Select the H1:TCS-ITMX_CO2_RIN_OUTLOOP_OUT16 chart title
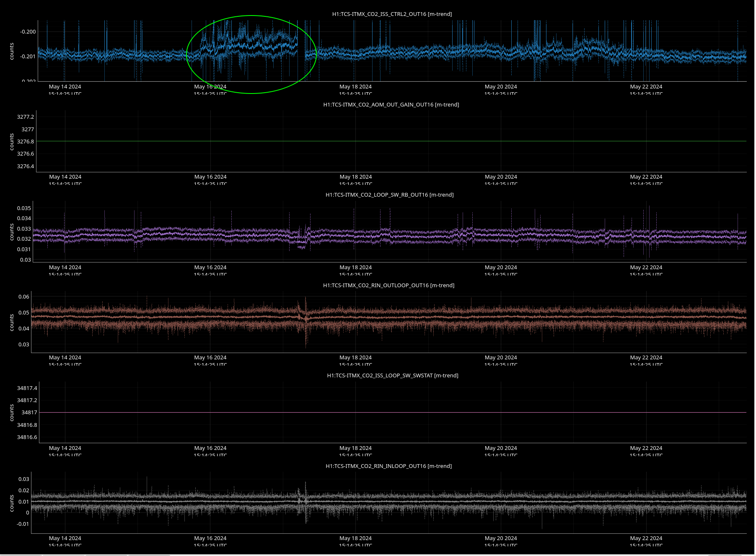The width and height of the screenshot is (756, 556). coord(388,286)
